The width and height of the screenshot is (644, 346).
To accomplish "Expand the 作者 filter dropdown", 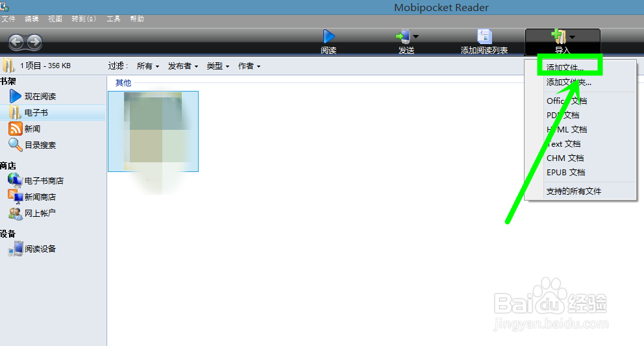I will [x=249, y=66].
